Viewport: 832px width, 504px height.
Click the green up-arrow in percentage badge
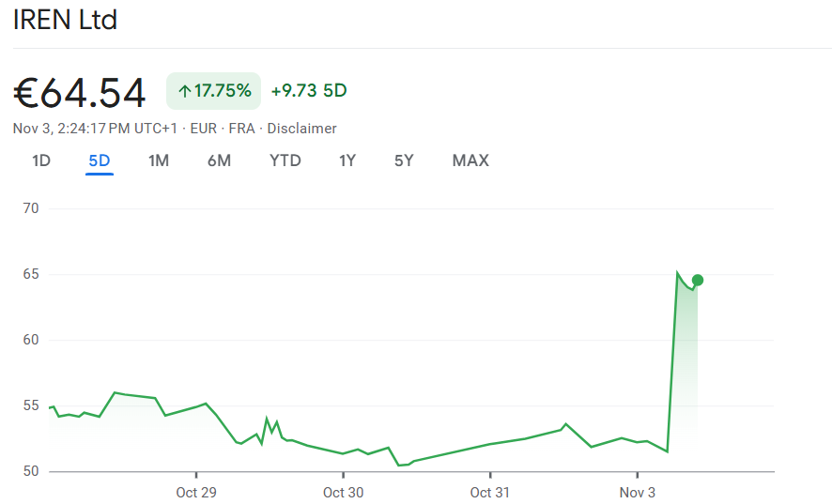(184, 91)
